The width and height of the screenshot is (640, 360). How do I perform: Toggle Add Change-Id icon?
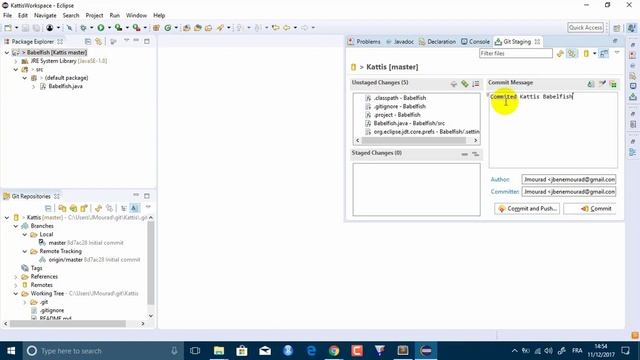[x=613, y=84]
